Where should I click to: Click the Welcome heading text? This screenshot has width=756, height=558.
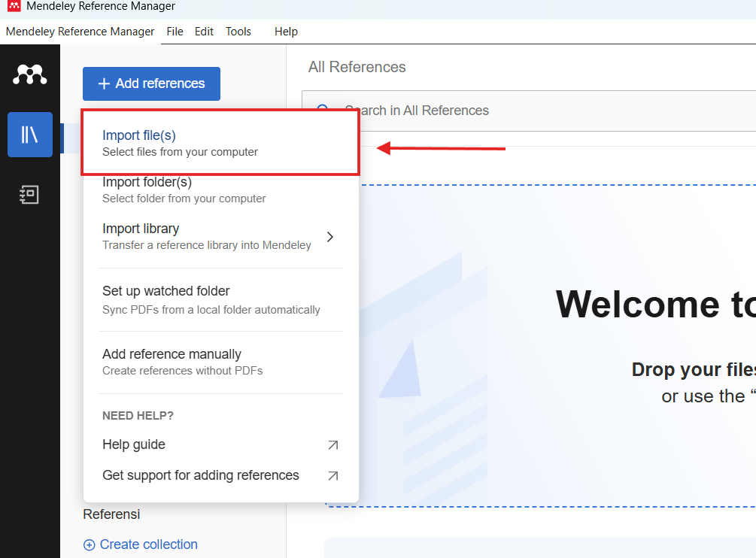tap(655, 304)
